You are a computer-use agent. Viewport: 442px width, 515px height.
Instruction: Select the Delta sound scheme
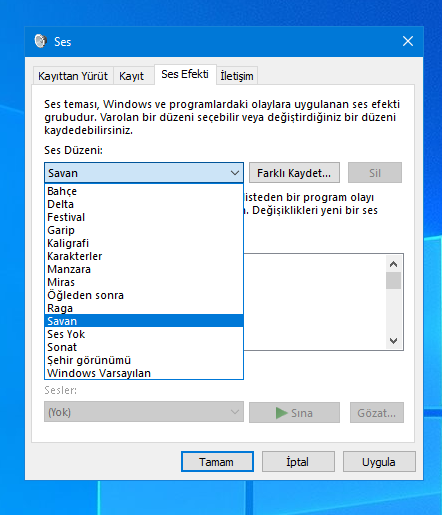144,204
